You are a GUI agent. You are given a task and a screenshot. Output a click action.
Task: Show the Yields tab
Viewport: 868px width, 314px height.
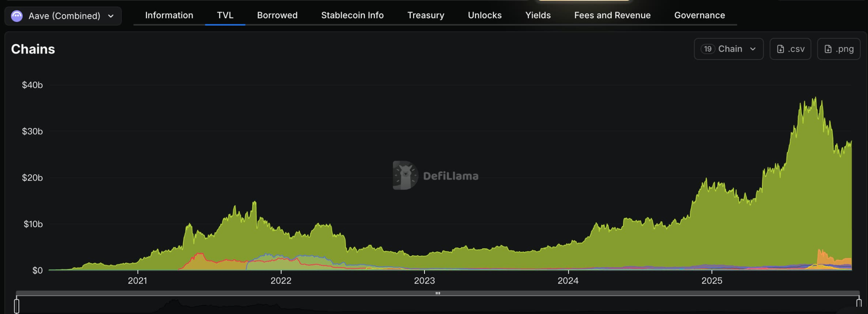(538, 15)
